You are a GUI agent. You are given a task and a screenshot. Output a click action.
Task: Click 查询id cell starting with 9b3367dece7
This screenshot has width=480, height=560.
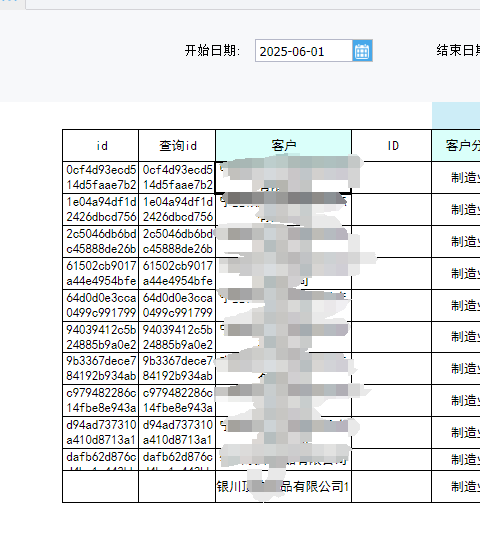point(177,369)
